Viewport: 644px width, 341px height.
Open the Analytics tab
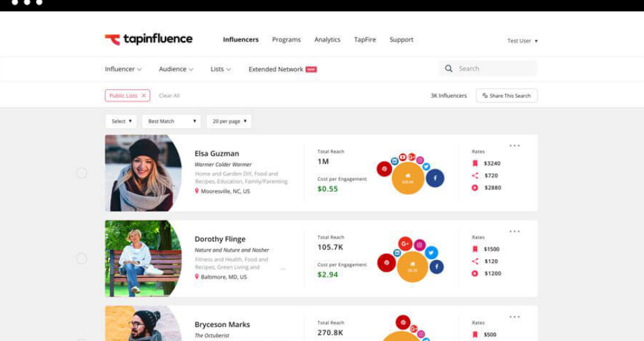[x=327, y=40]
